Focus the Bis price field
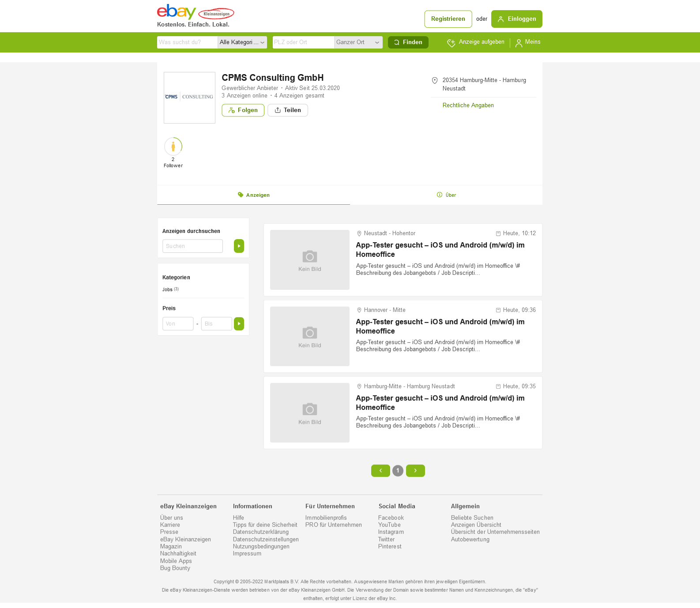 [217, 324]
